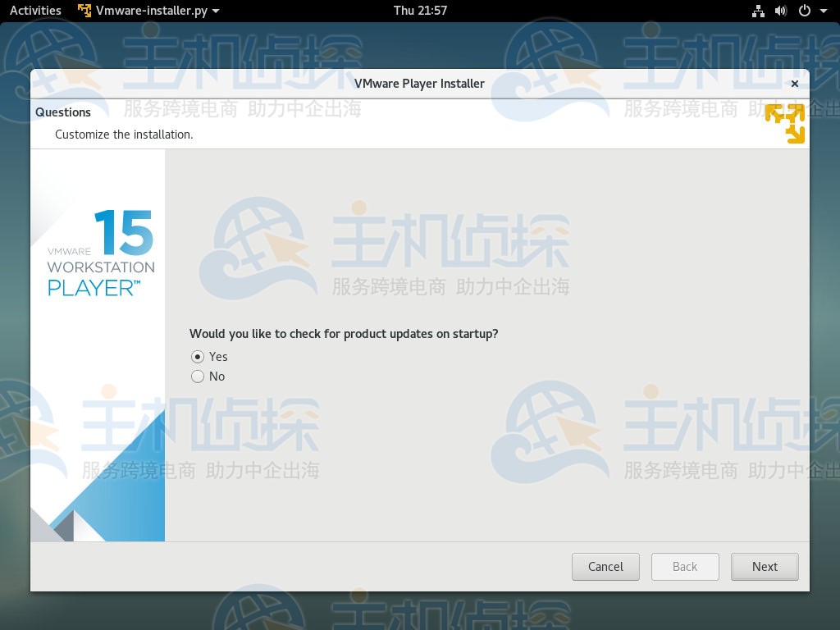Click the Vmware-installer.py icon in top bar
Image resolution: width=840 pixels, height=630 pixels.
pos(83,11)
